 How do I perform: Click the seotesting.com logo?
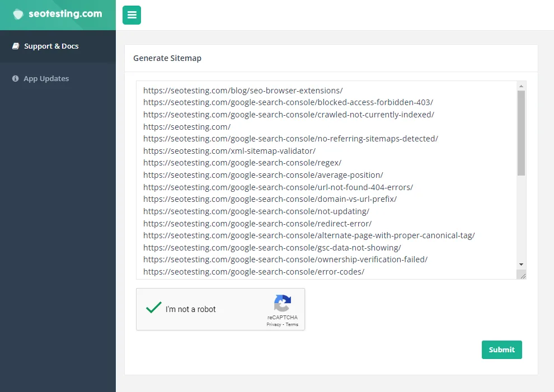click(58, 14)
